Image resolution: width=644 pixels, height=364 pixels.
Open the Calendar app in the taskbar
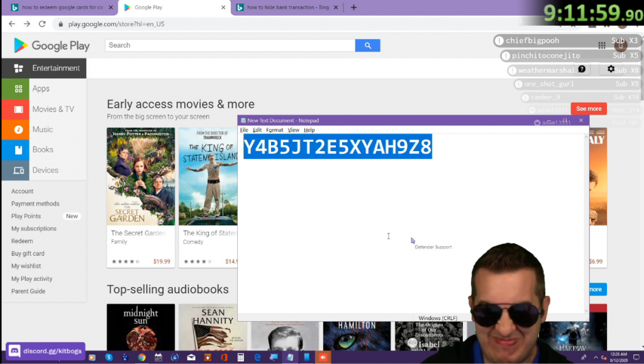(x=158, y=357)
